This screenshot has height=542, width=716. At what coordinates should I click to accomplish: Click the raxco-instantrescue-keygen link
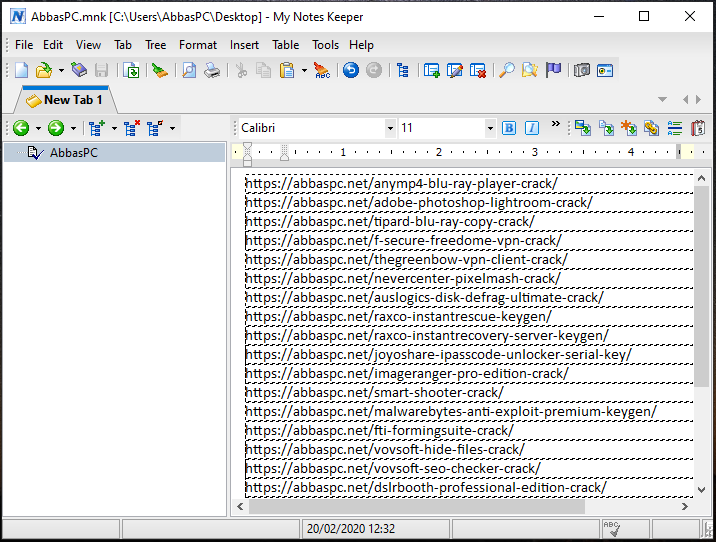(x=398, y=316)
